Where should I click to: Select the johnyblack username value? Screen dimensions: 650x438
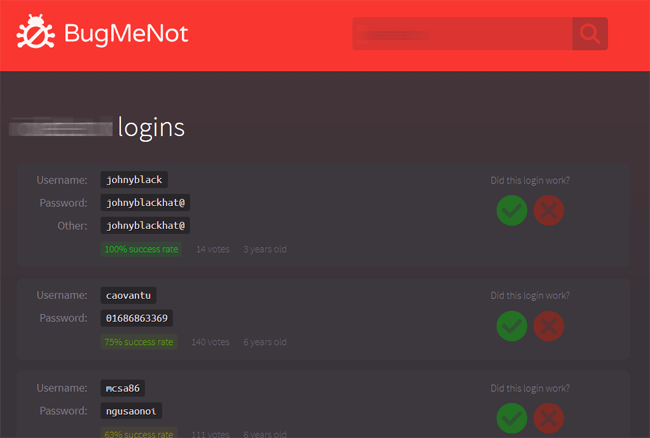pos(134,180)
